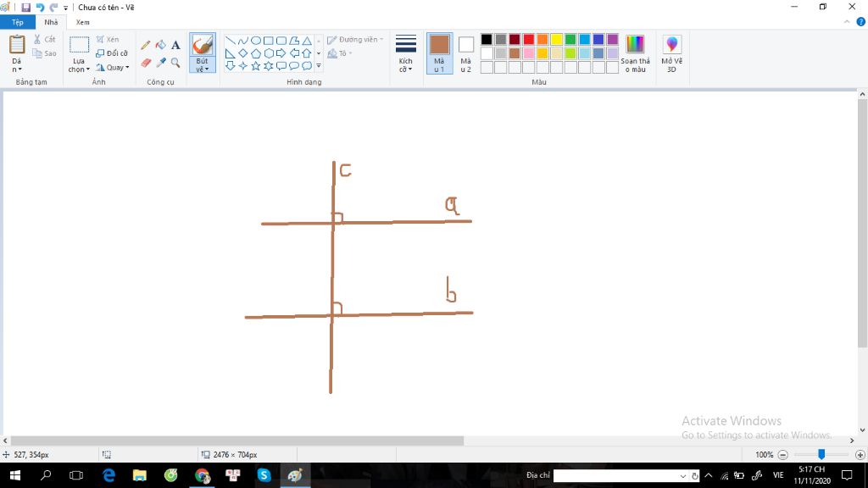
Task: Select the Pencil tool
Action: point(146,45)
